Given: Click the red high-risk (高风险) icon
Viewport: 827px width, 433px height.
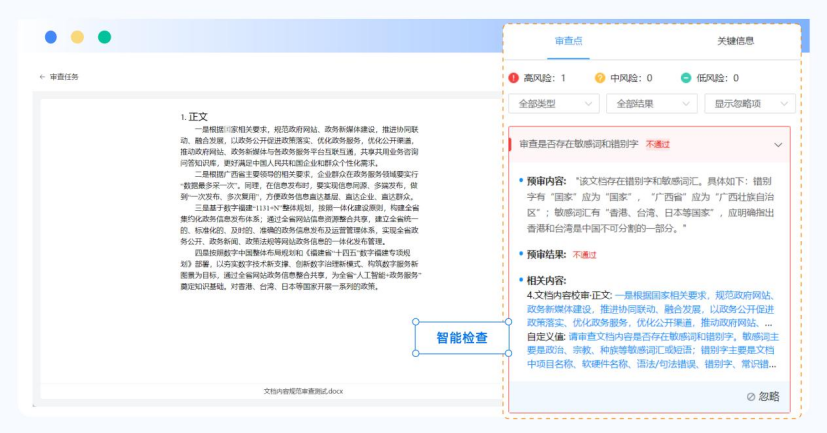Looking at the screenshot, I should point(515,78).
